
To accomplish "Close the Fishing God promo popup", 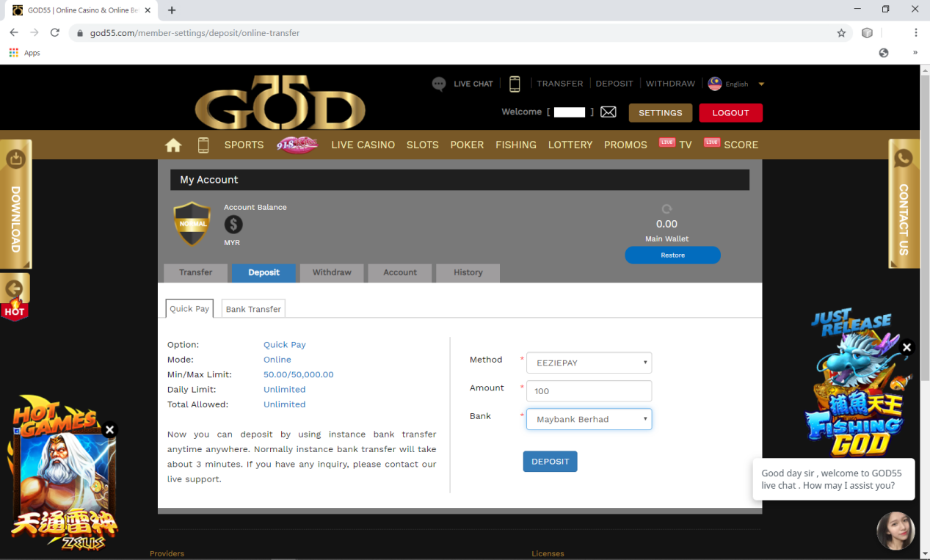I will [x=907, y=348].
